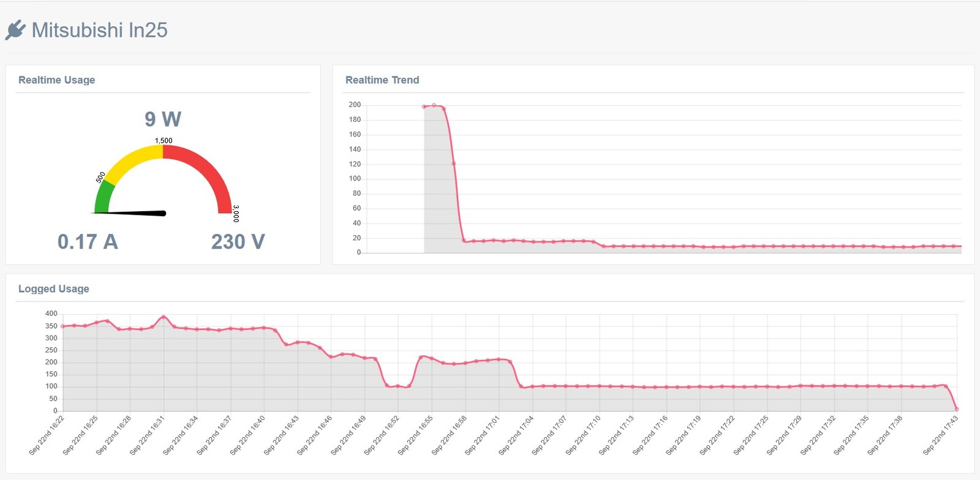The image size is (980, 480).
Task: Click the 40 label on Realtime Trend axis
Action: (x=357, y=223)
